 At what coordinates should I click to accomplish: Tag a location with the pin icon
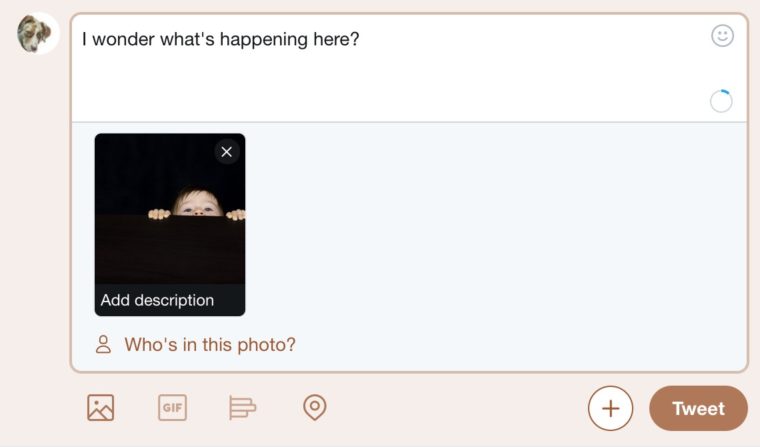coord(315,407)
